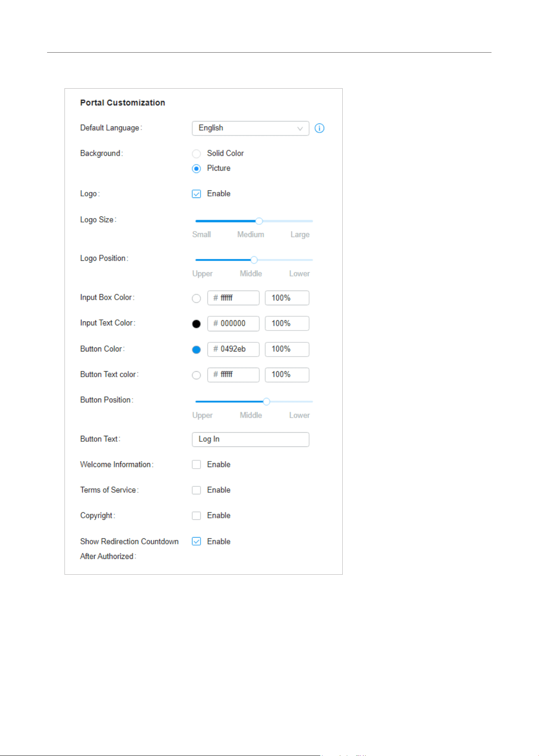Screen dimensions: 539x756
Task: Open the Input Box Color swatch
Action: point(196,298)
